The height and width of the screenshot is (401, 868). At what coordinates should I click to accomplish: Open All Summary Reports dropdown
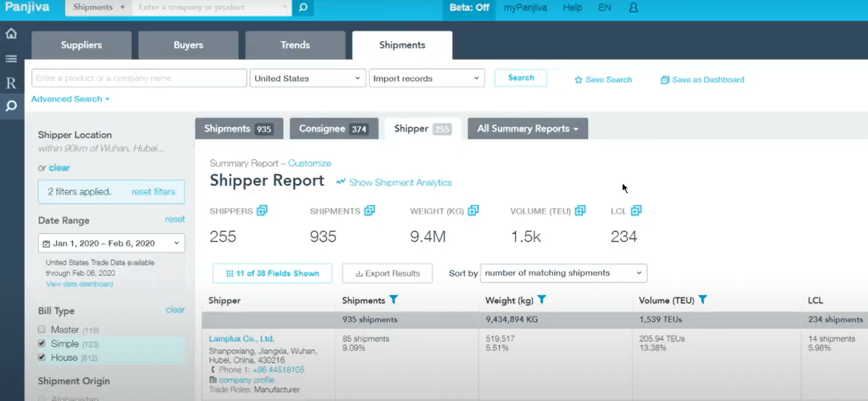(528, 128)
